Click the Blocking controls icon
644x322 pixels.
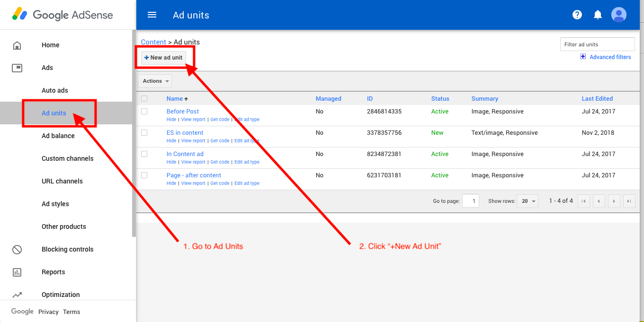pyautogui.click(x=17, y=249)
